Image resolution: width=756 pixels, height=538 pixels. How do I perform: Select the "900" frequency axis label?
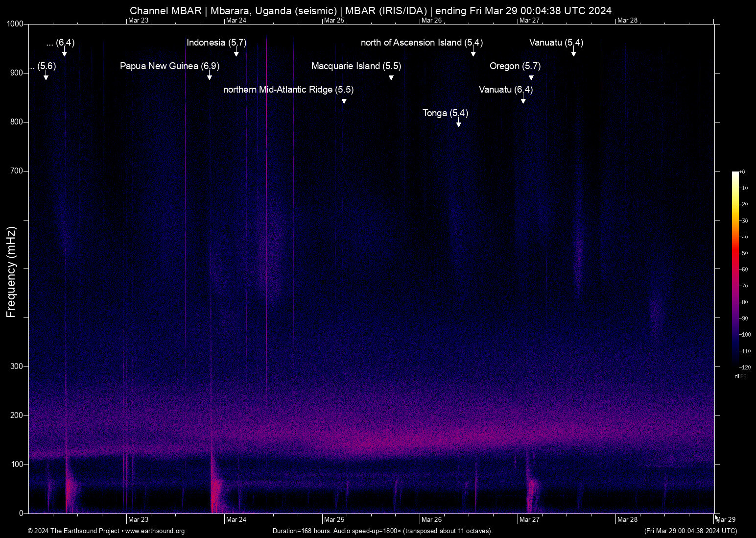(17, 73)
